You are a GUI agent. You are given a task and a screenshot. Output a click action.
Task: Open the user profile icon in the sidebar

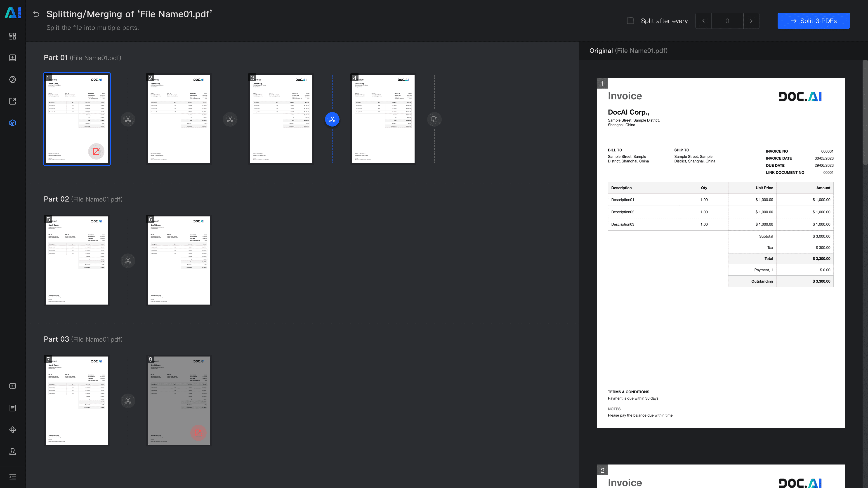12,451
